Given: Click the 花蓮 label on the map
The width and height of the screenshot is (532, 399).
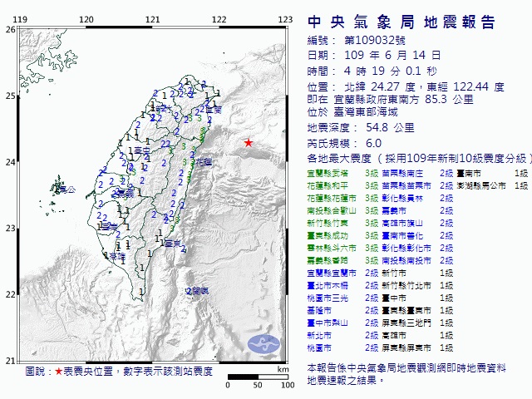Looking at the screenshot, I should pos(204,162).
